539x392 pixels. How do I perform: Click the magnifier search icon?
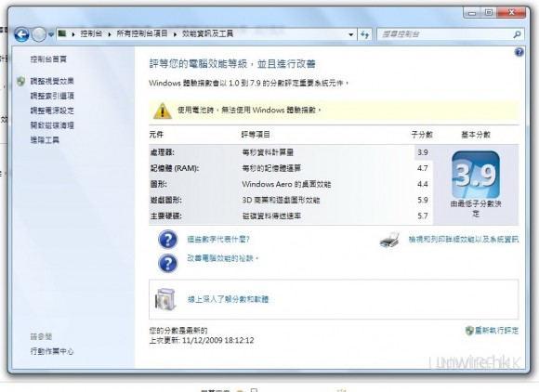pyautogui.click(x=517, y=34)
